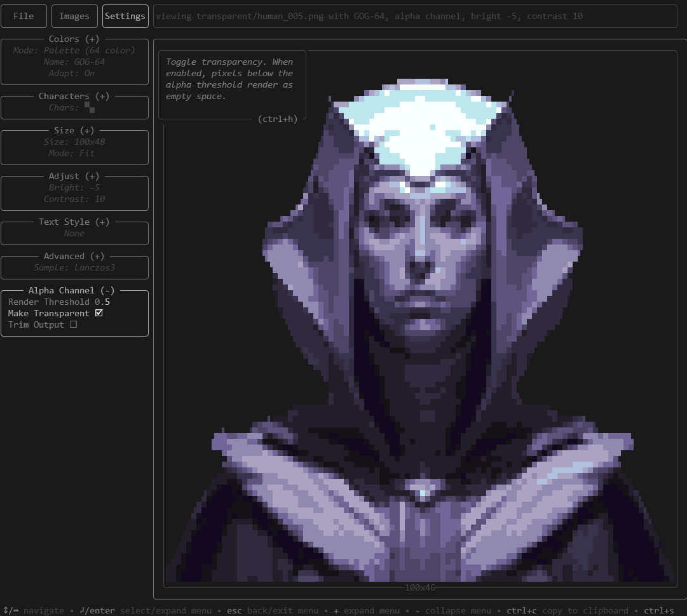This screenshot has width=687, height=616.
Task: Expand the Adjust section
Action: (x=74, y=176)
